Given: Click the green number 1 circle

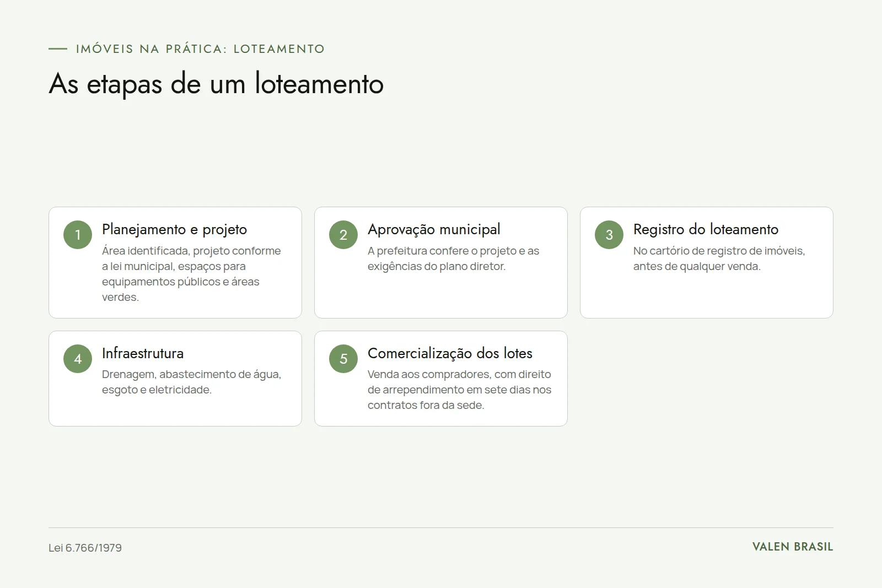Looking at the screenshot, I should pos(78,235).
